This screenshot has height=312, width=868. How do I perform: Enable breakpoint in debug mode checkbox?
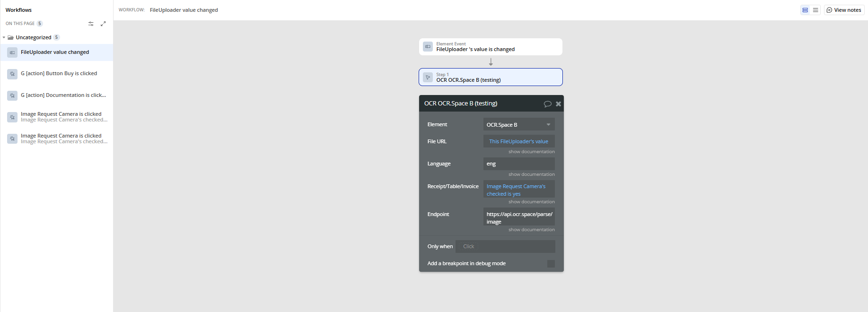tap(551, 264)
